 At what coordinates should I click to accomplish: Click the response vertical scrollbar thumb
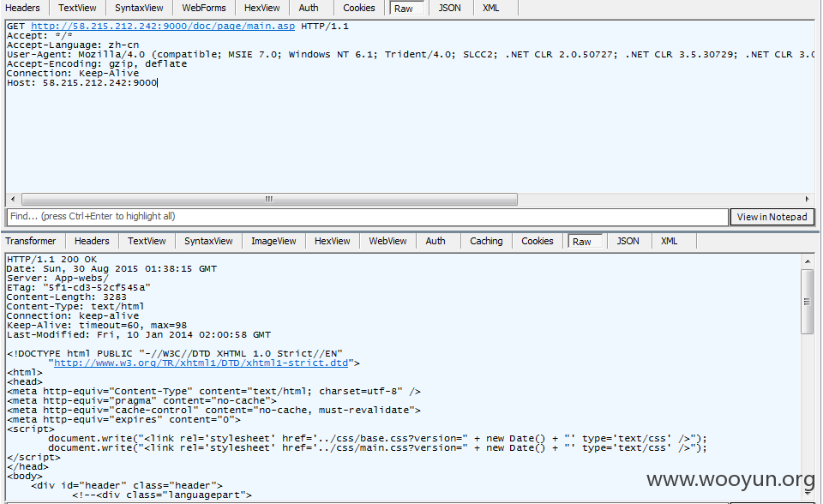point(808,302)
